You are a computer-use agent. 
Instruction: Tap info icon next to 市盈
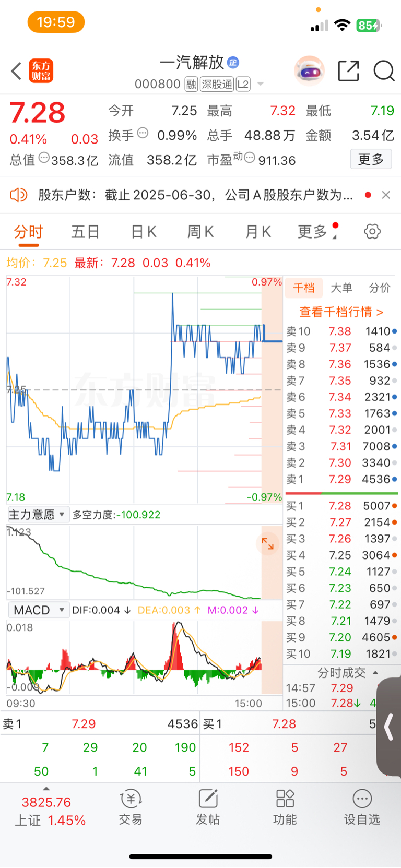250,158
